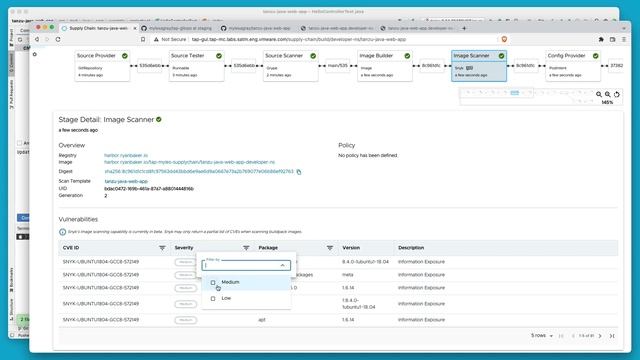Click the browser back arrow
Screen dimensions: 640x360
click(37, 39)
